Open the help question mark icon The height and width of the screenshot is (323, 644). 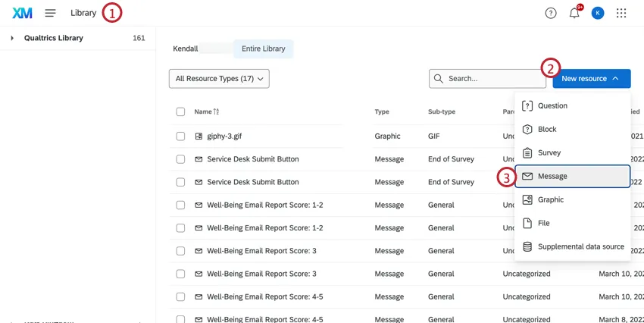[551, 13]
